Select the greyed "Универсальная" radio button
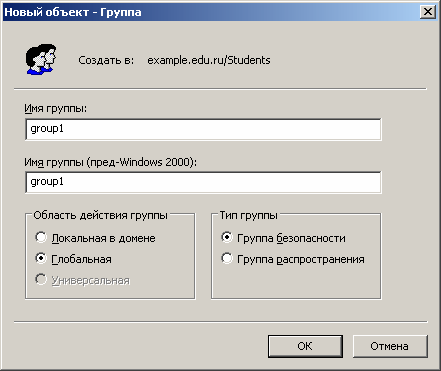Image resolution: width=441 pixels, height=371 pixels. tap(41, 279)
